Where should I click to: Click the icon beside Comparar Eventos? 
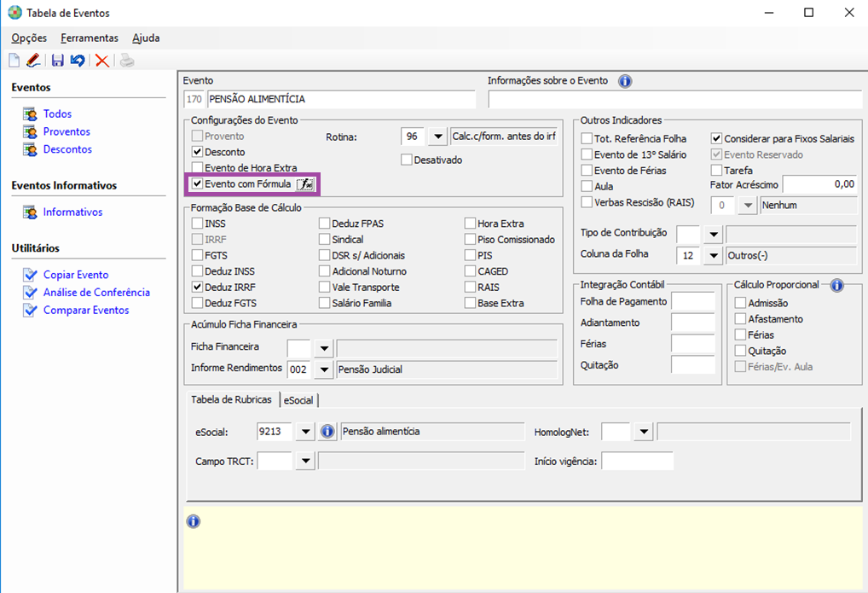tap(30, 311)
